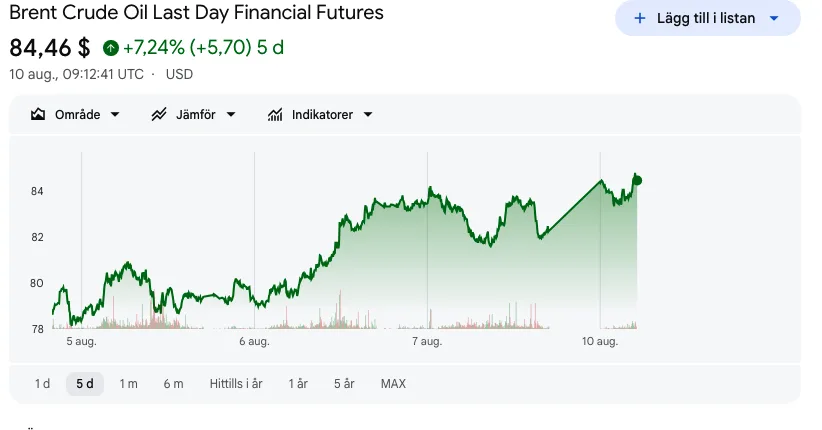This screenshot has height=430, width=822.
Task: Switch to the 6 m range
Action: [174, 384]
